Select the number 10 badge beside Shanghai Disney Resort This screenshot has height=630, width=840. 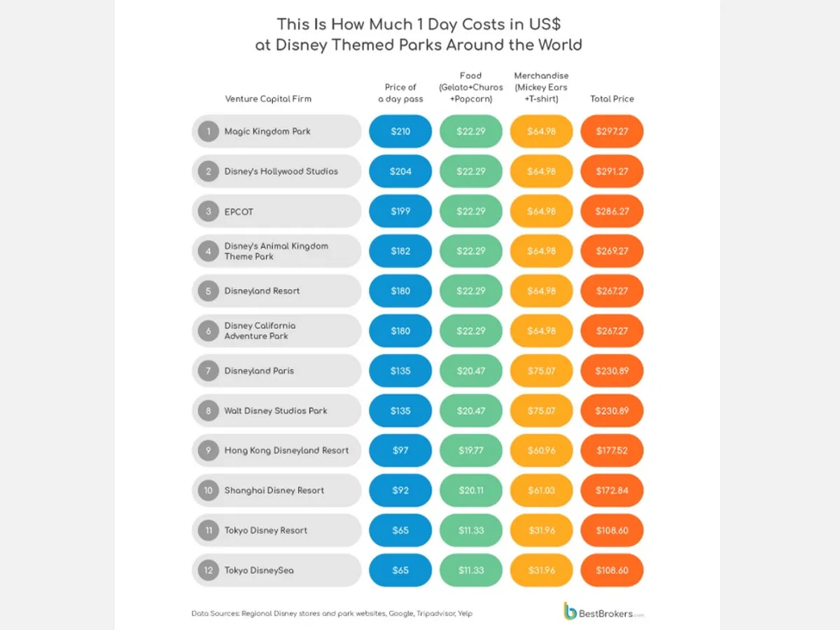[208, 490]
